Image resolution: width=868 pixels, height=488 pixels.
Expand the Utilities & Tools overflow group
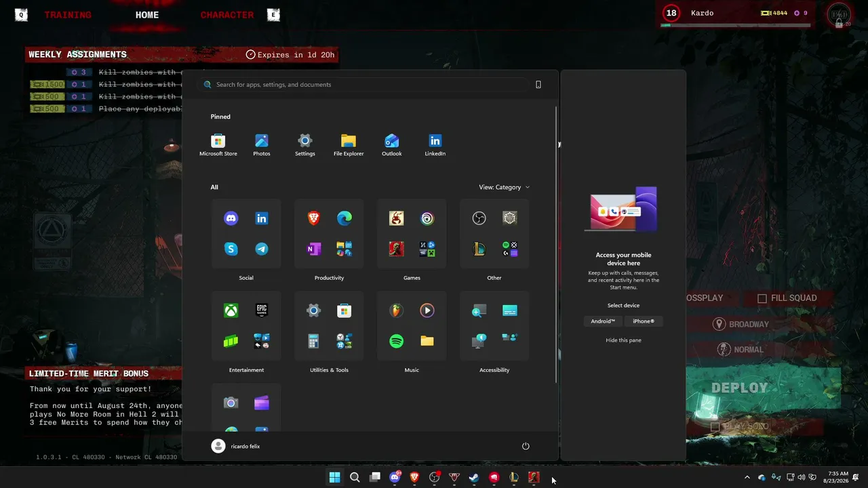point(344,341)
